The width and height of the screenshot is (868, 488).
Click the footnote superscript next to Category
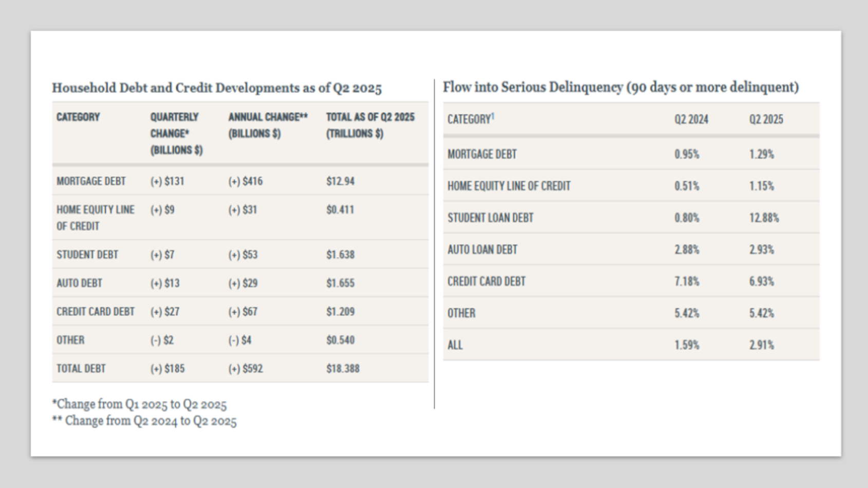(x=493, y=117)
